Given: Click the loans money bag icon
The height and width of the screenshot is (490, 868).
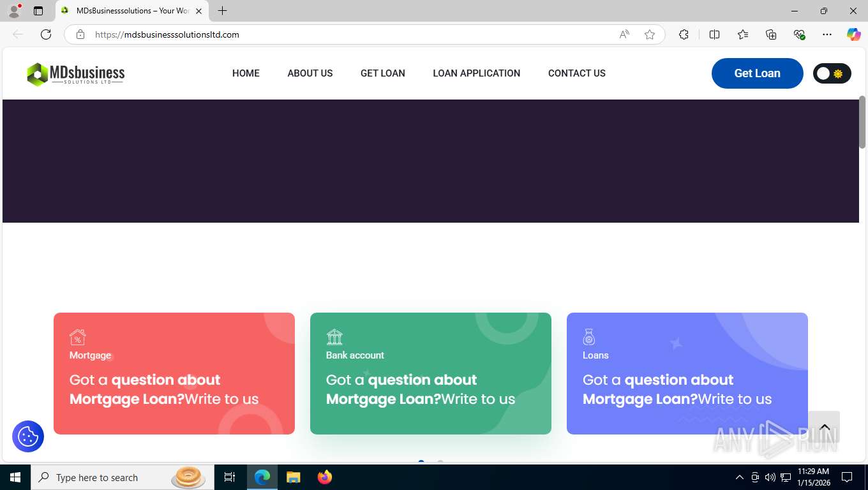Looking at the screenshot, I should coord(589,336).
